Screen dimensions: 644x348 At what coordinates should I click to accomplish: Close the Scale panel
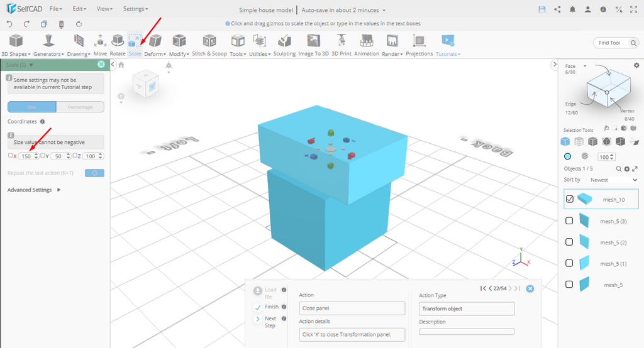(101, 65)
